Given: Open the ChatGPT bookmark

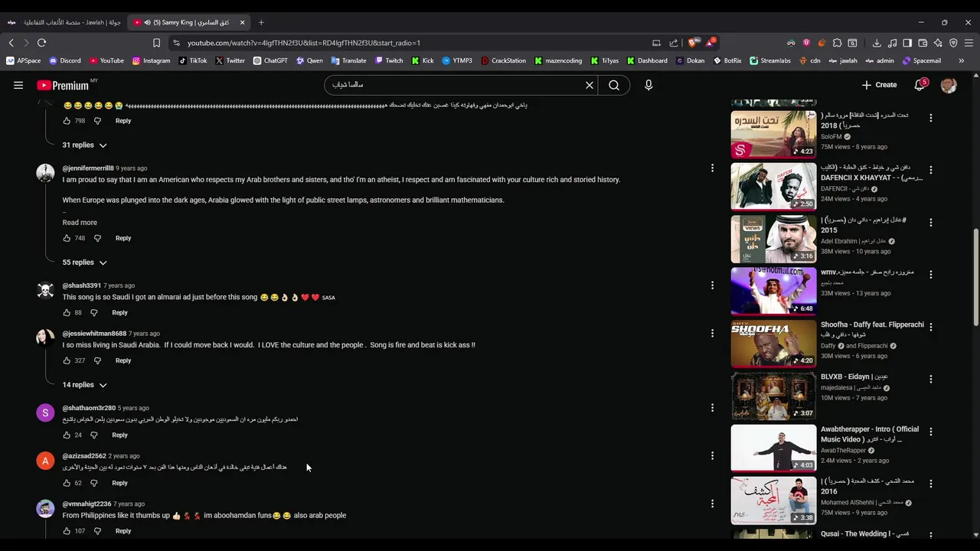Looking at the screenshot, I should click(270, 60).
